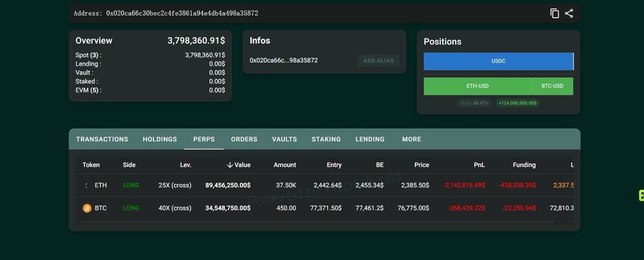
Task: Click the share address icon
Action: (x=569, y=13)
